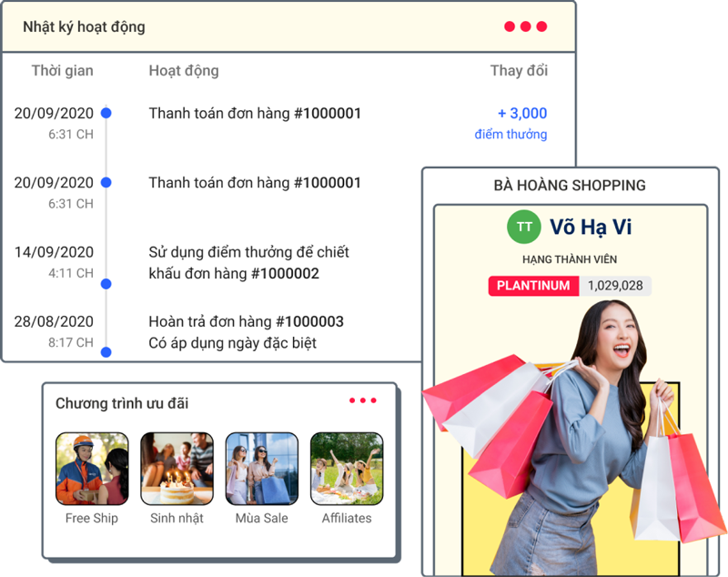Select the 14/09/2020 timeline dot

[106, 284]
